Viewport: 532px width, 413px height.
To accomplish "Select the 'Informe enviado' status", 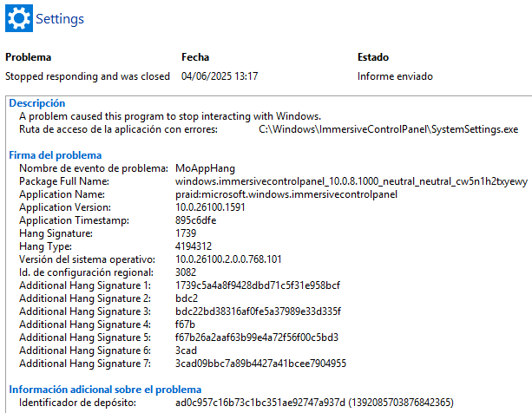I will click(395, 76).
